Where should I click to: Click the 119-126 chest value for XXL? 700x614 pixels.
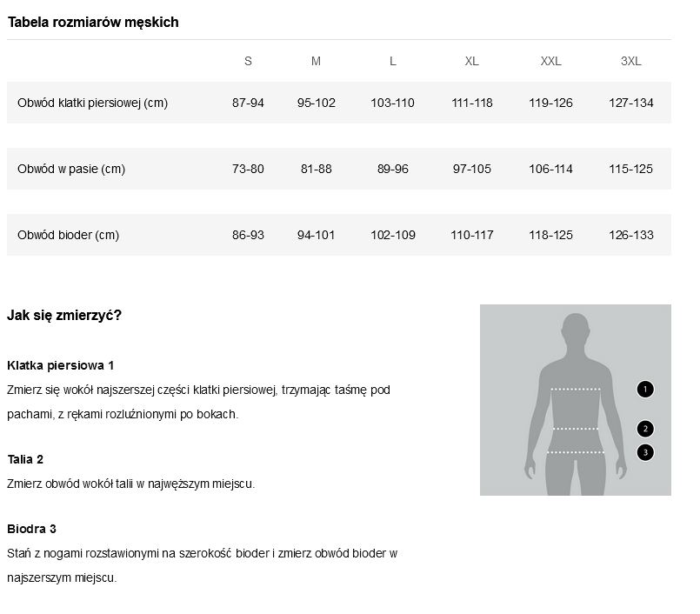click(550, 103)
